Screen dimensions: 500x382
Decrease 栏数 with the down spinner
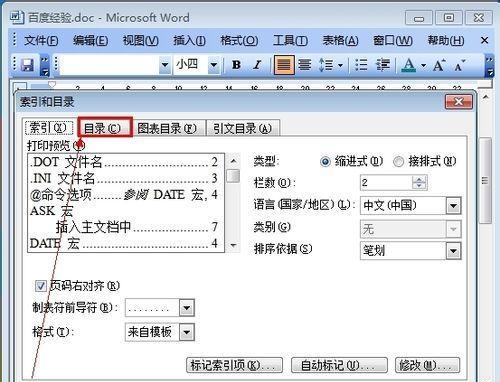pyautogui.click(x=419, y=186)
